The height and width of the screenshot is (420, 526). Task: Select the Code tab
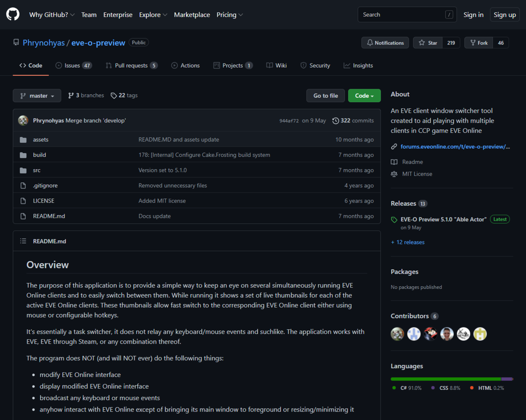click(x=31, y=65)
